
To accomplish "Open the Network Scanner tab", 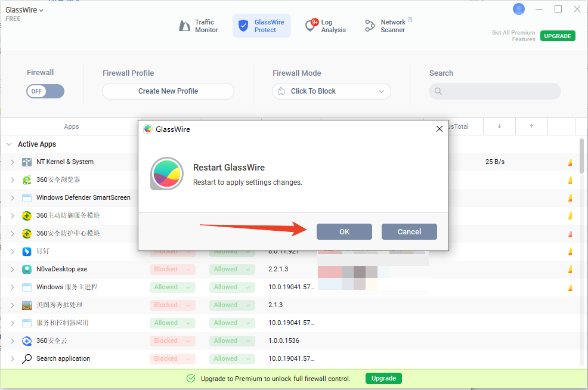I will point(388,26).
